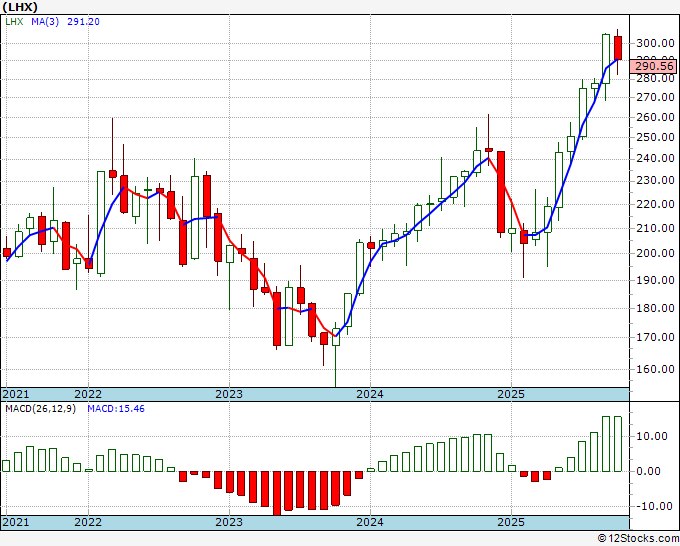
Task: Click the 160.00 price axis label
Action: pyautogui.click(x=655, y=369)
